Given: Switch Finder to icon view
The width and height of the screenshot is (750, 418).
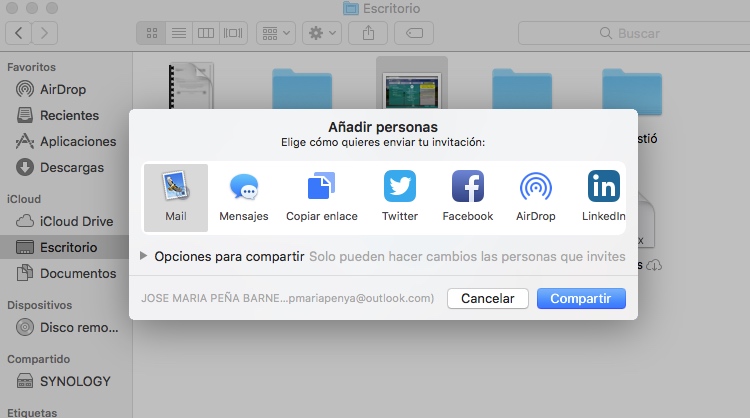Looking at the screenshot, I should [x=152, y=33].
